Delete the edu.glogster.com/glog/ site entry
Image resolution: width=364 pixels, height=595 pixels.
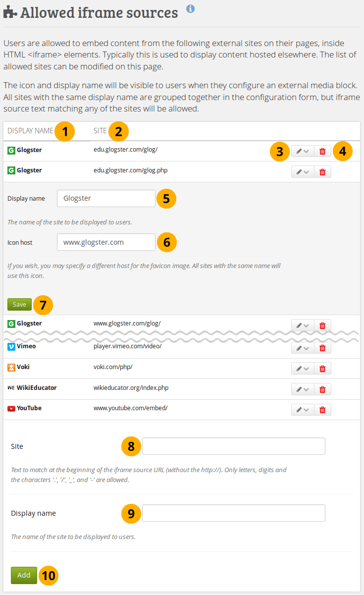[x=322, y=151]
